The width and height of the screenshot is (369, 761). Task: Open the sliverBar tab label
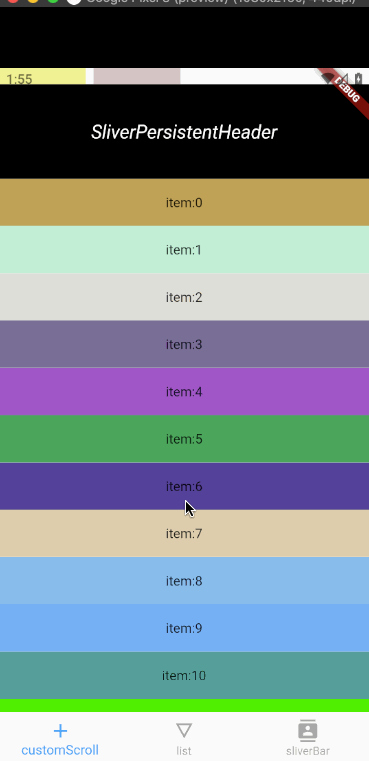(307, 751)
